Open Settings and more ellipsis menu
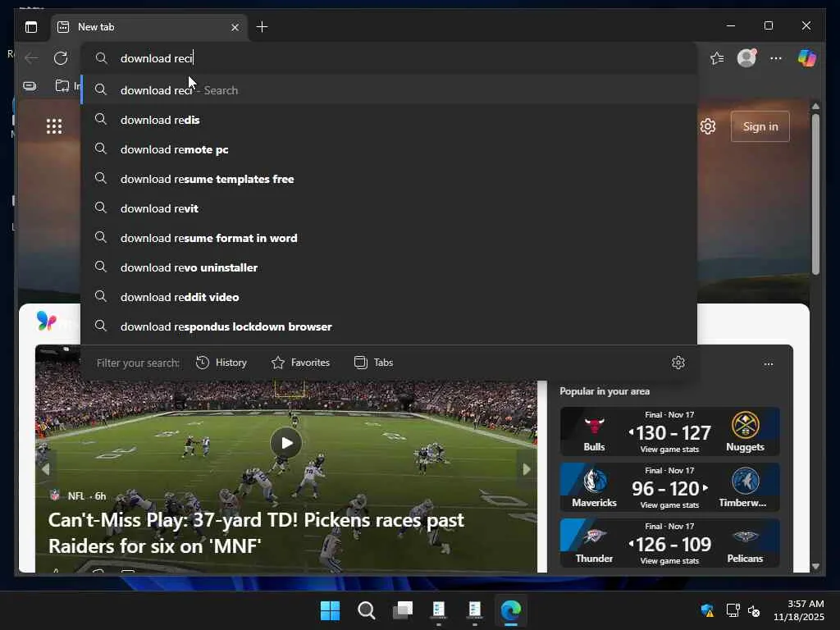 (x=776, y=58)
